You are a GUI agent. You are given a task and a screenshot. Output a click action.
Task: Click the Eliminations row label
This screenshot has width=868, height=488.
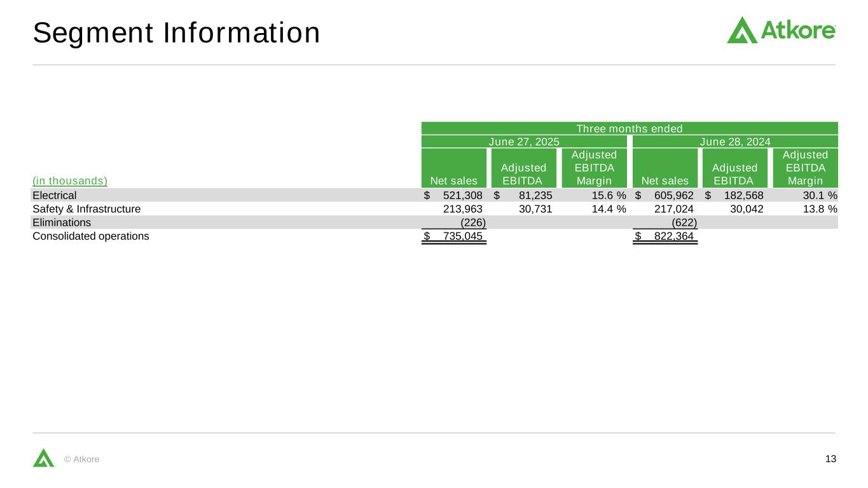coord(62,222)
